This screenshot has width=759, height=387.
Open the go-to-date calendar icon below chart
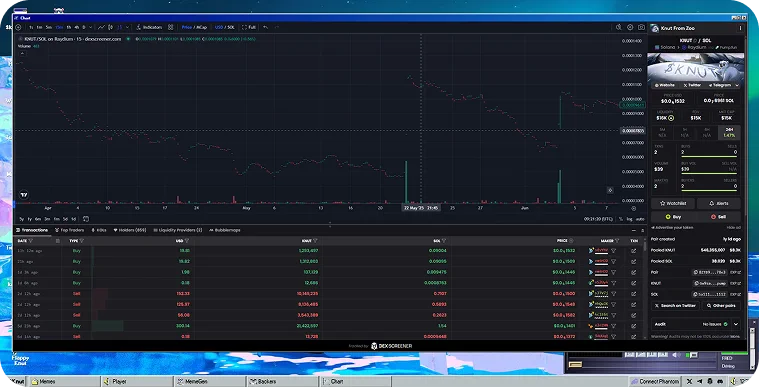coord(86,219)
